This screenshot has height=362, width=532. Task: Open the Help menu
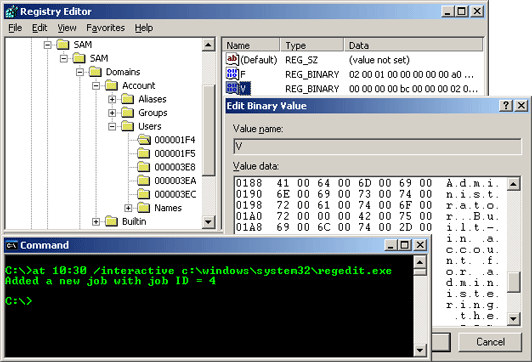[x=144, y=28]
